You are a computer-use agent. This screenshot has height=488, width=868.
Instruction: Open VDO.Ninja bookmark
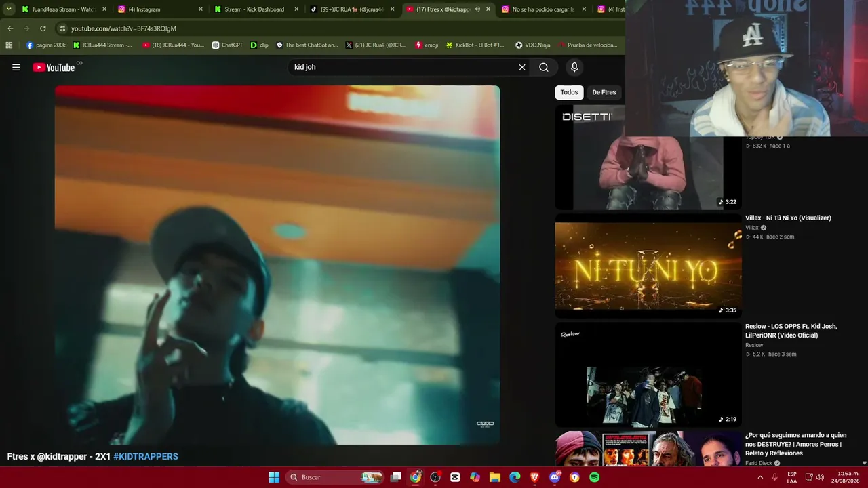click(x=533, y=45)
